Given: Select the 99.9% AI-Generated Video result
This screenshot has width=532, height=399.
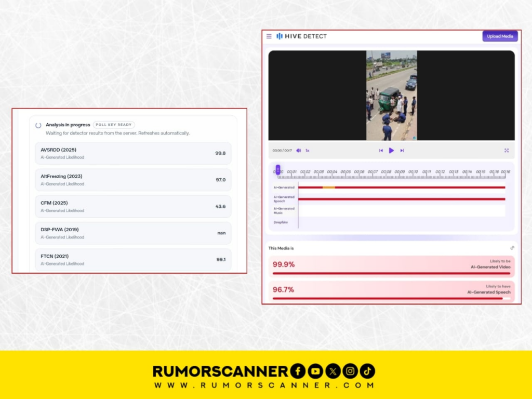Looking at the screenshot, I should tap(392, 266).
